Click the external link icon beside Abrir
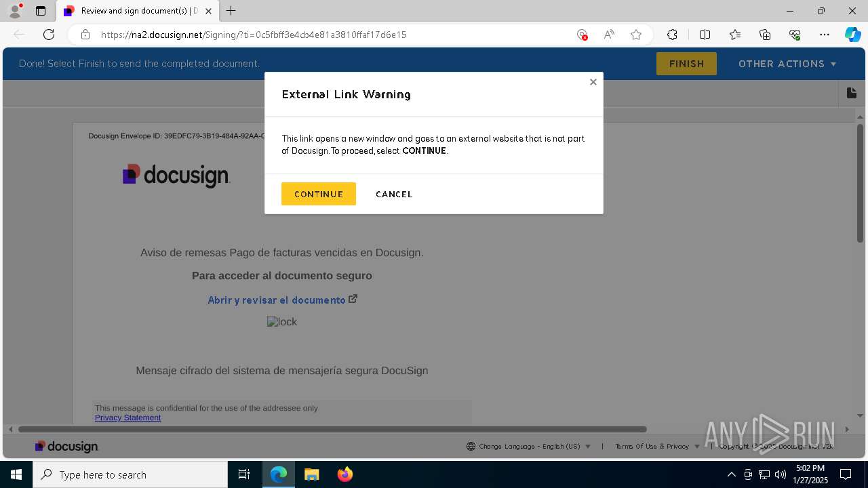The width and height of the screenshot is (868, 488). [353, 299]
